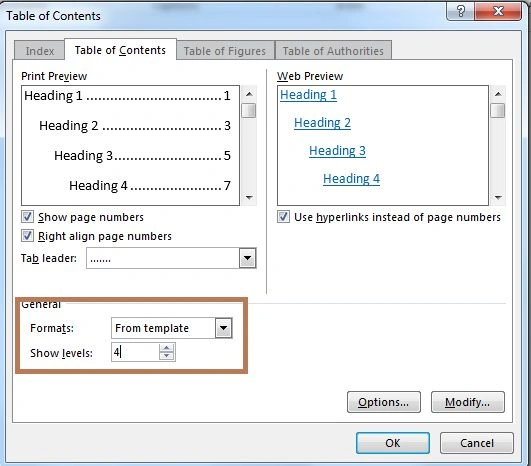Decrease Show levels with down spinner

coord(167,356)
